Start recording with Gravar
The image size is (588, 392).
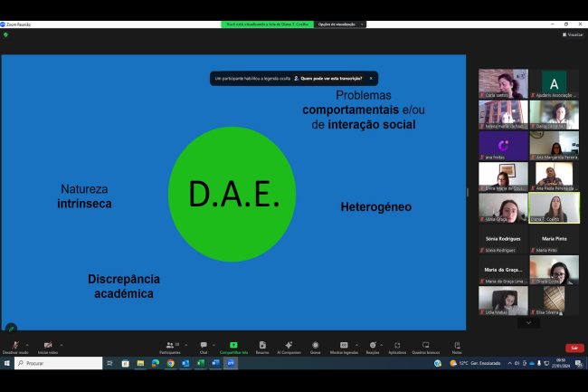pyautogui.click(x=315, y=346)
